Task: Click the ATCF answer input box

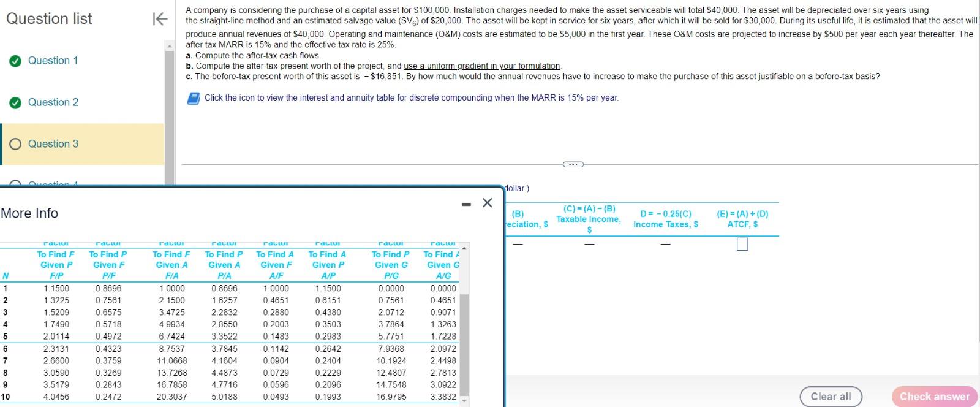Action: [x=742, y=245]
